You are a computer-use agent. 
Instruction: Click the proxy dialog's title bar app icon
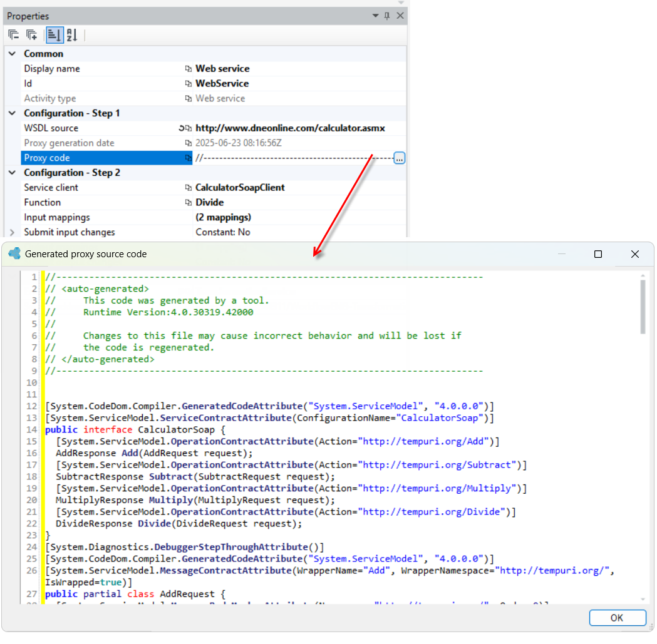tap(14, 253)
